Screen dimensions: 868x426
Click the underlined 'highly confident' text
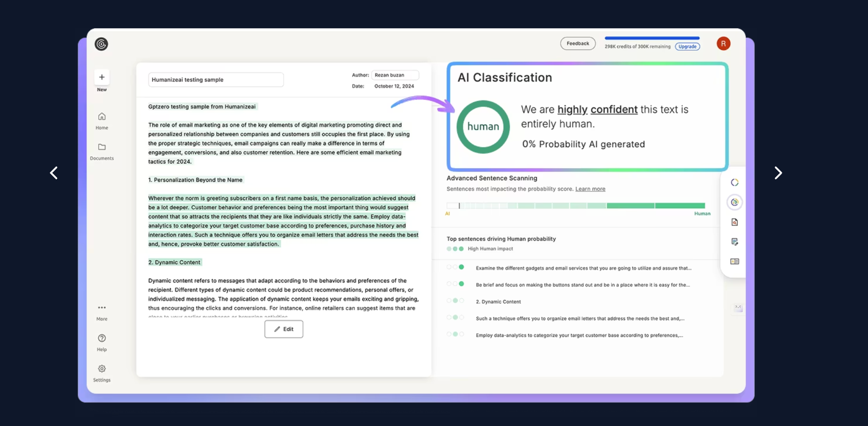(x=597, y=109)
